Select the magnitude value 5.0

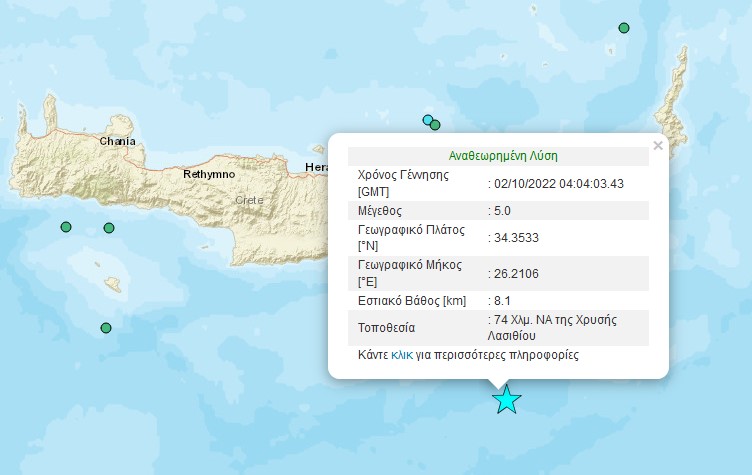502,211
